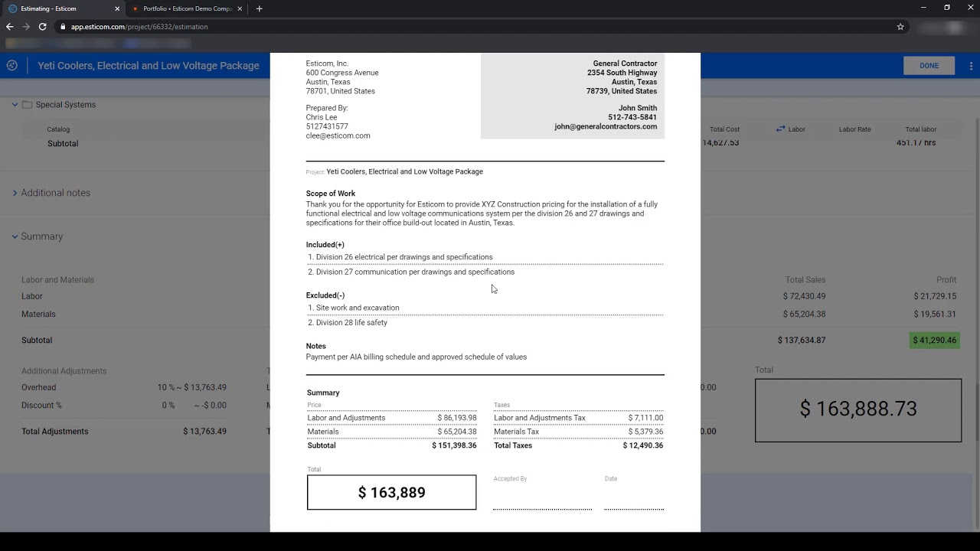Screen dimensions: 980x551
Task: Click the john@generalcontractors.com email
Action: point(606,127)
